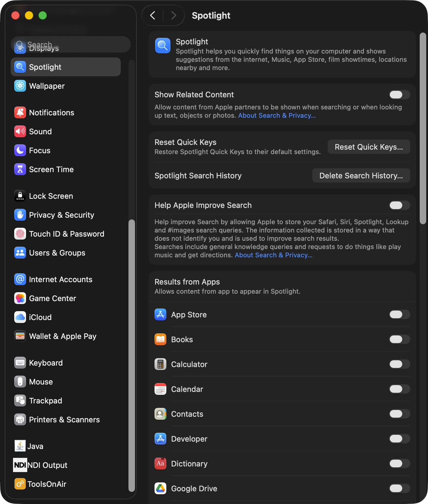This screenshot has width=428, height=504.
Task: Turn on Help Apple Improve Search
Action: click(400, 205)
